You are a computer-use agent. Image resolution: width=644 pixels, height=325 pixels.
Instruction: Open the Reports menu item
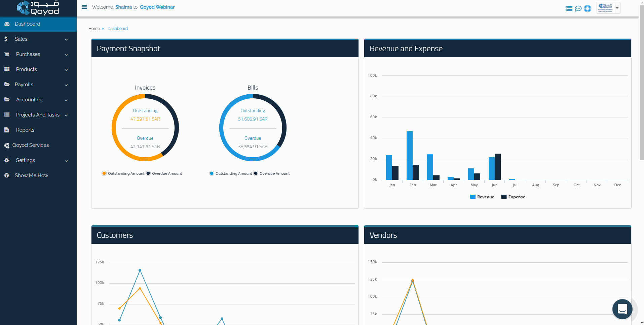(x=25, y=130)
